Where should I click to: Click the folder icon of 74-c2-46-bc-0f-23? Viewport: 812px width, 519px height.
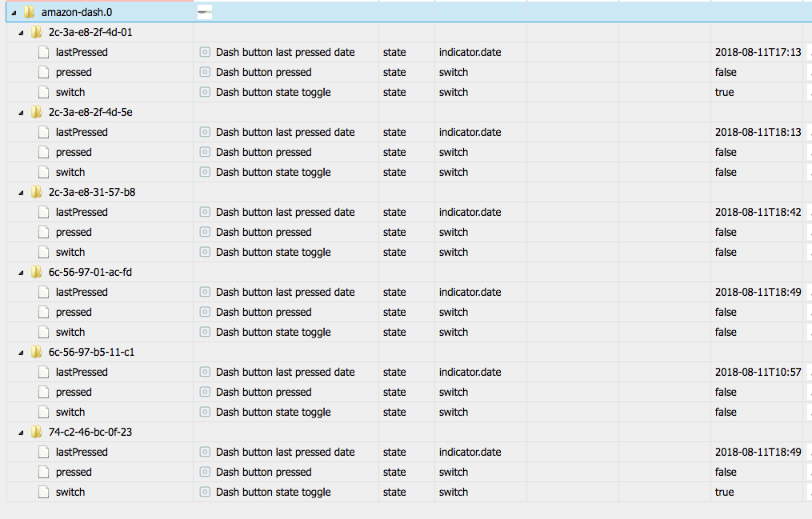36,432
